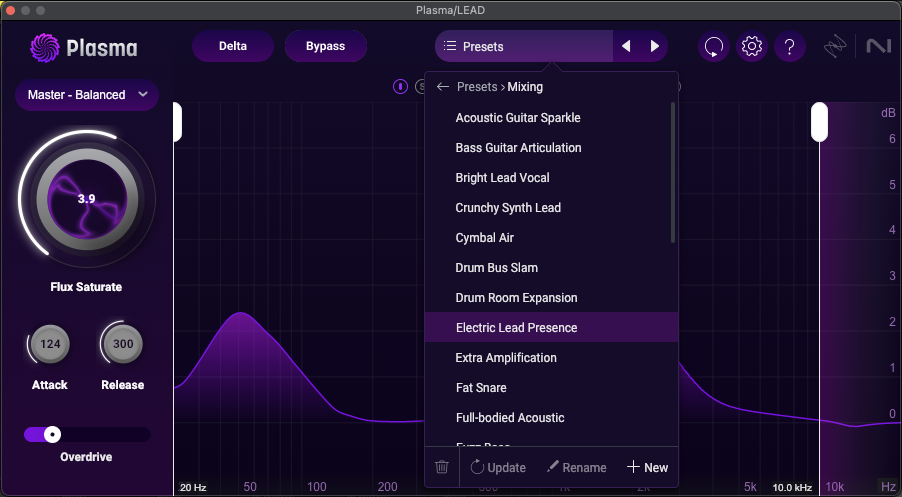Click the high frequency range handle
902x497 pixels.
click(819, 122)
